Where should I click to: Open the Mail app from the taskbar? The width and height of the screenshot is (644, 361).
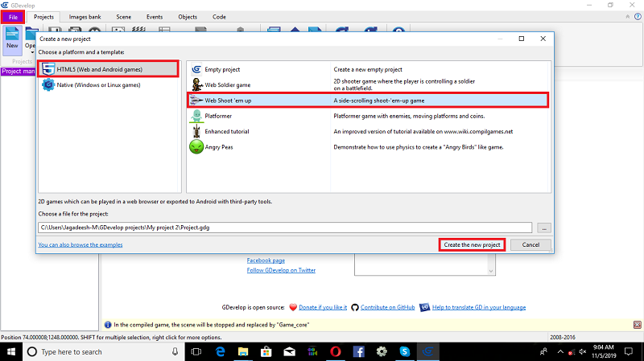pos(290,352)
